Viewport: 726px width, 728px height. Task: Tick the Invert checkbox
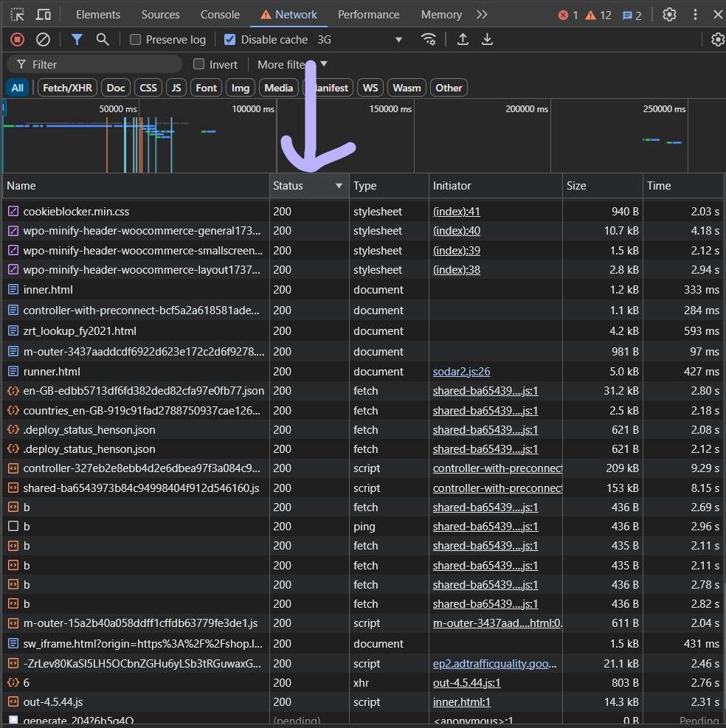tap(198, 64)
